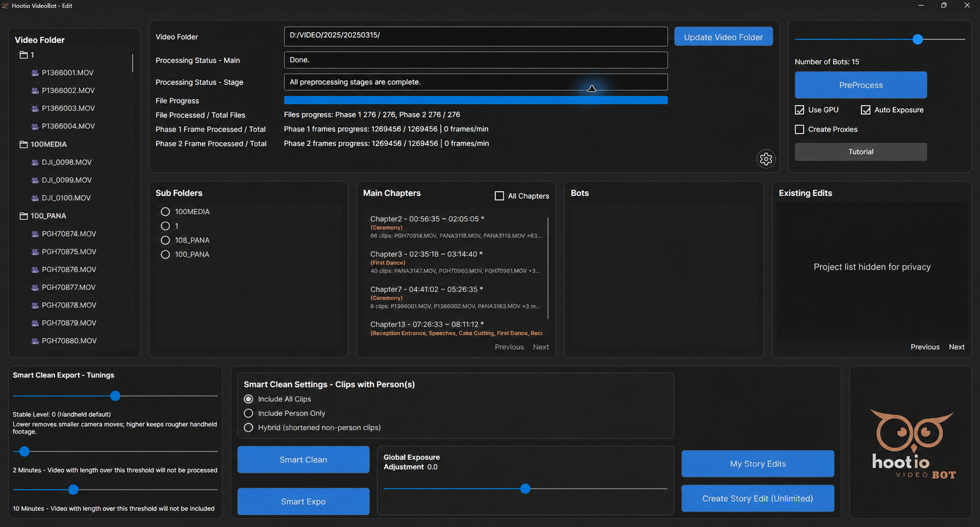This screenshot has width=980, height=527.
Task: Choose Include Person Only option
Action: [x=248, y=413]
